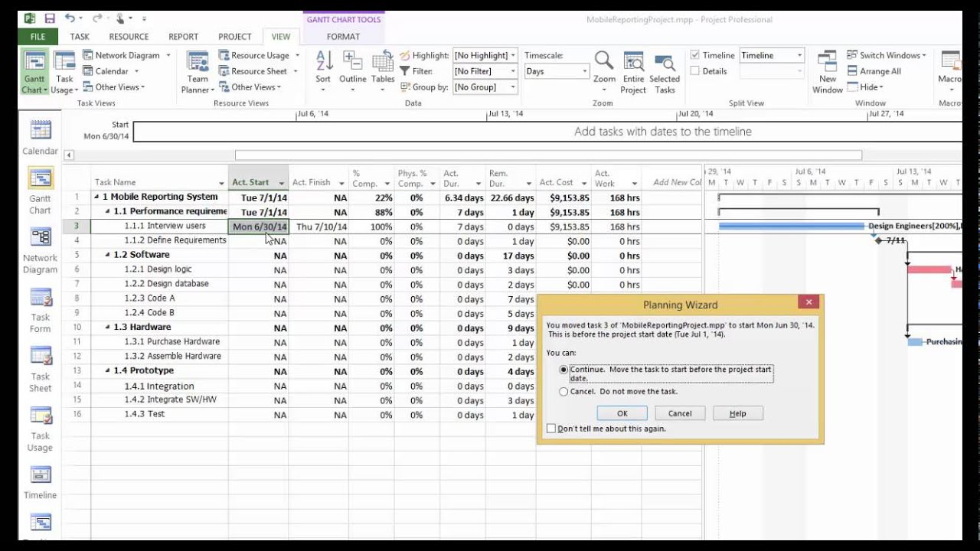980x551 pixels.
Task: Open a New Window
Action: point(827,73)
